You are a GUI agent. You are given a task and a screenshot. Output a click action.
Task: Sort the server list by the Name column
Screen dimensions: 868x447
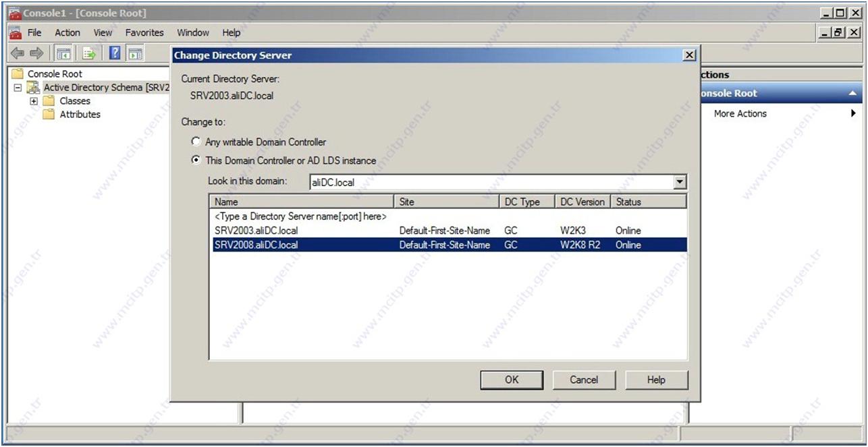(x=302, y=202)
